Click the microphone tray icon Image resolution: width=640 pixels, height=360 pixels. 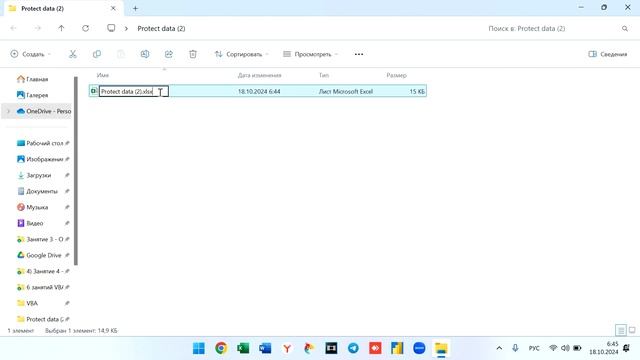pos(515,348)
